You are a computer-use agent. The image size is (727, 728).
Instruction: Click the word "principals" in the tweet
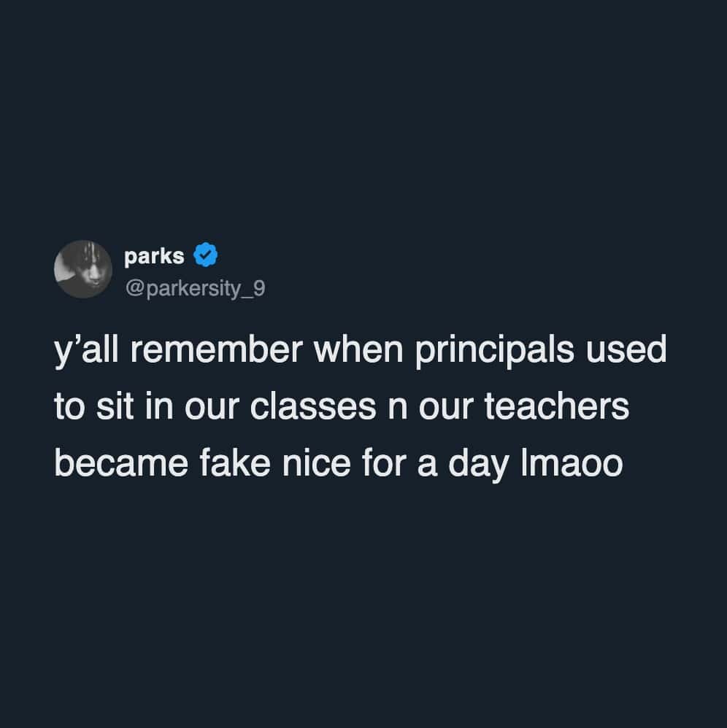(x=495, y=351)
